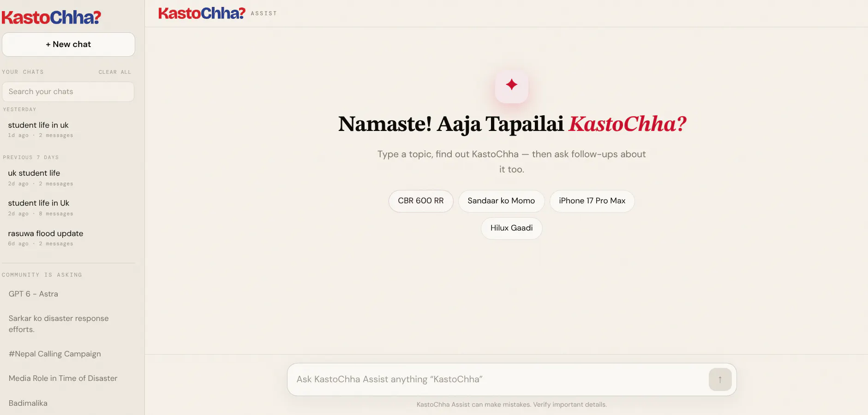Open the 'student life in Uk' 8 messages chat
The width and height of the screenshot is (868, 415).
click(x=68, y=207)
